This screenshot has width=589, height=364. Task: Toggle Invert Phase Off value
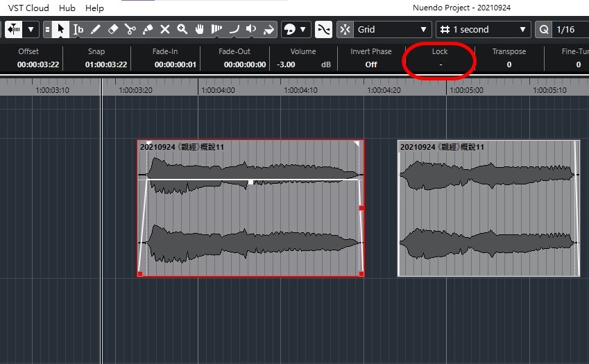click(371, 64)
